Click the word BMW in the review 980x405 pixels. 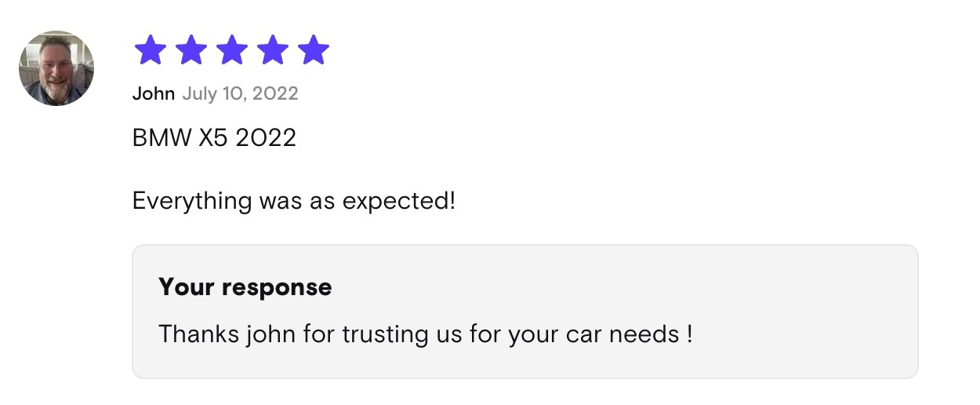[x=162, y=138]
